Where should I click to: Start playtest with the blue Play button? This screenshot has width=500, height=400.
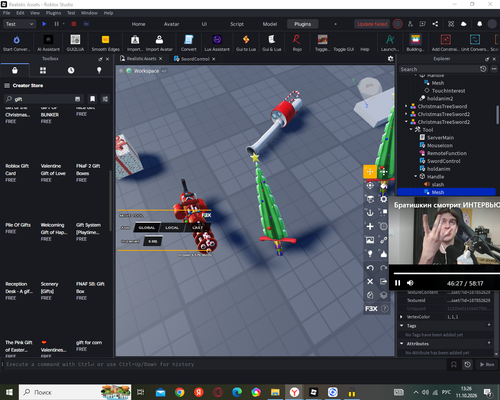(x=44, y=24)
